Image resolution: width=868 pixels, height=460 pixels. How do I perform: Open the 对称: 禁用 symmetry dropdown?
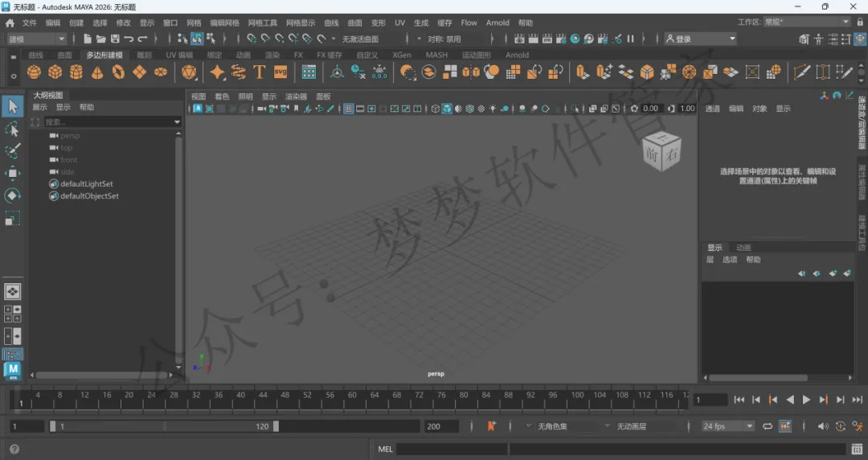(x=419, y=39)
